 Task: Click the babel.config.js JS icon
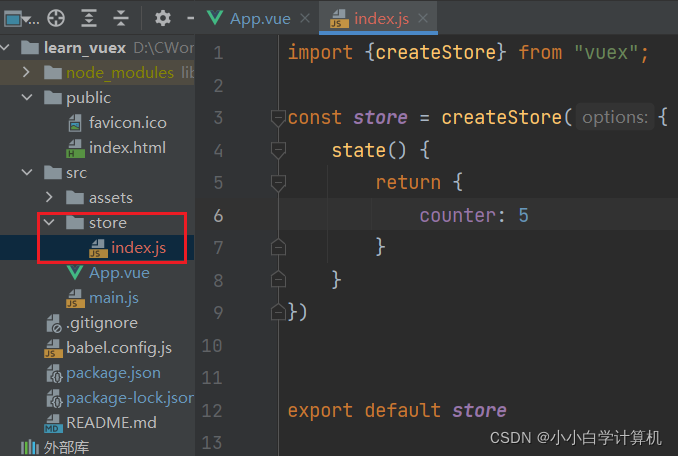pos(53,348)
